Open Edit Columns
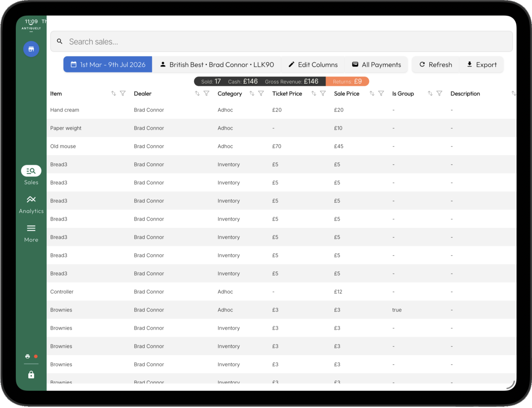Screen dimensions: 532x408 tap(313, 65)
